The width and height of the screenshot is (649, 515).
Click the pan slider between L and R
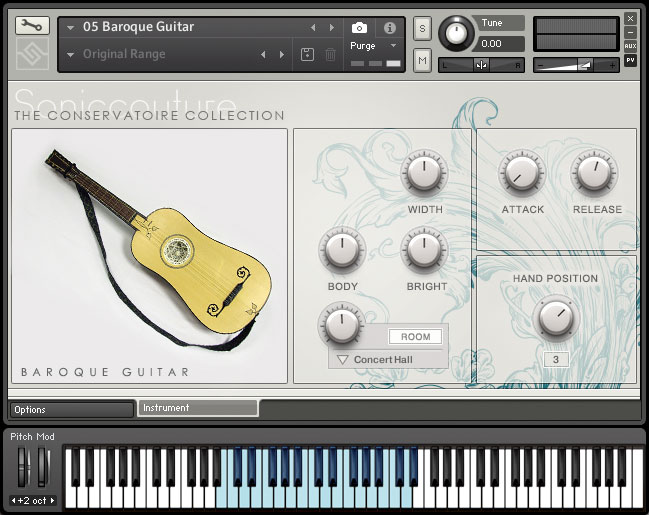(x=481, y=65)
